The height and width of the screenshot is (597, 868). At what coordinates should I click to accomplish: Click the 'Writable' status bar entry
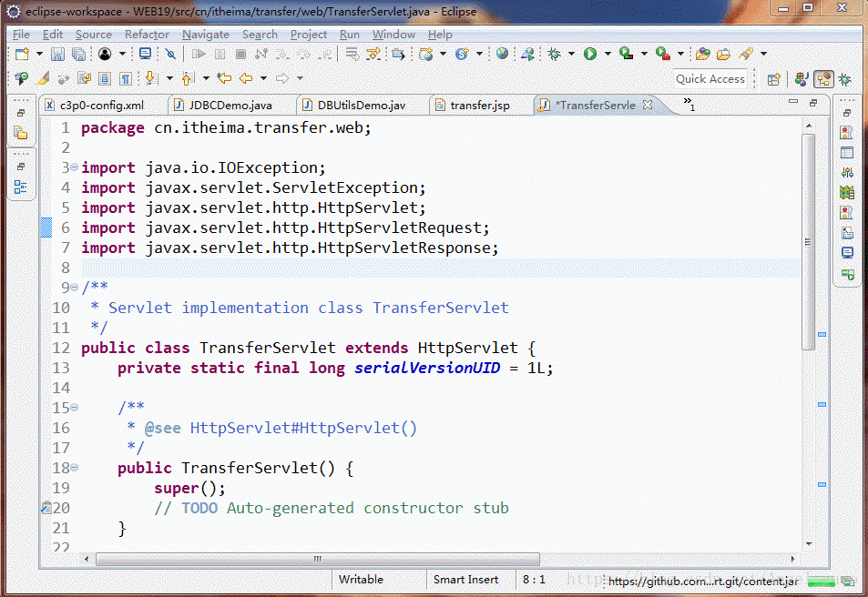[x=361, y=580]
